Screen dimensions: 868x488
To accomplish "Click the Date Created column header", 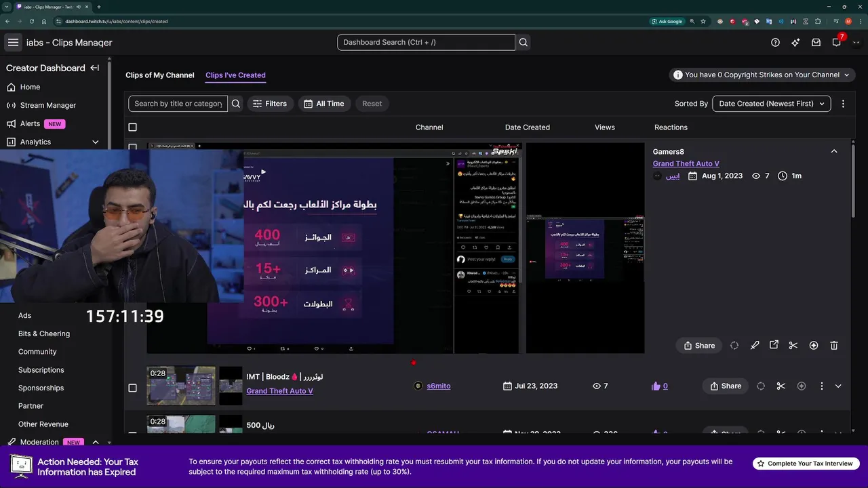I will [528, 127].
